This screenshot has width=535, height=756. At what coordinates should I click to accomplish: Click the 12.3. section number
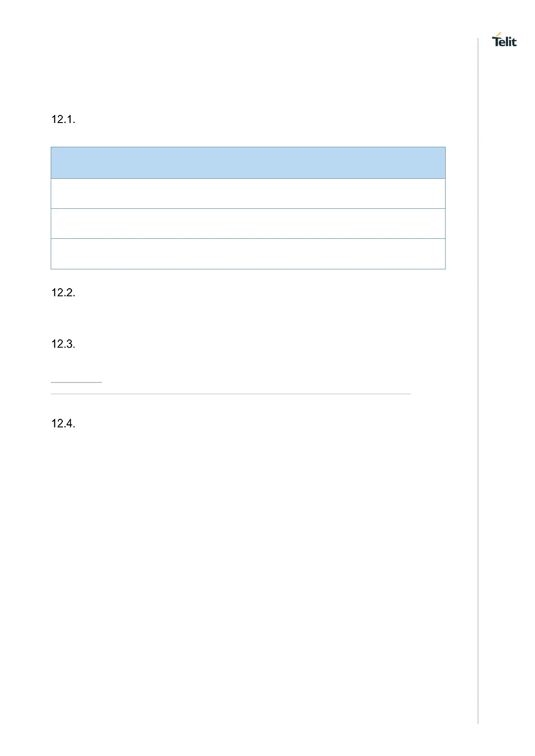(63, 344)
